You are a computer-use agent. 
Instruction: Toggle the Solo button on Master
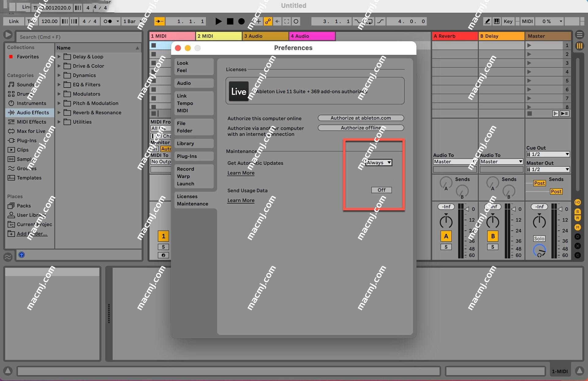point(539,238)
